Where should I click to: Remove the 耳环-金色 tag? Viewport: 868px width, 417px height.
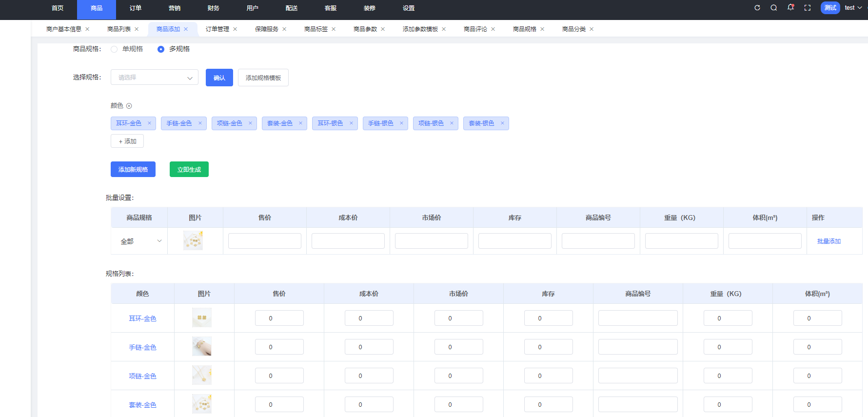point(149,123)
